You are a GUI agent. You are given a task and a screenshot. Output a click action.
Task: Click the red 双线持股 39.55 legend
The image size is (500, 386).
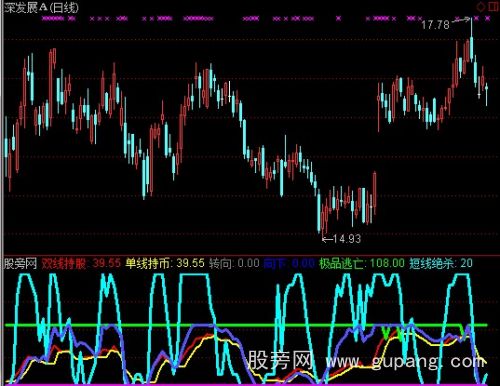coord(81,264)
